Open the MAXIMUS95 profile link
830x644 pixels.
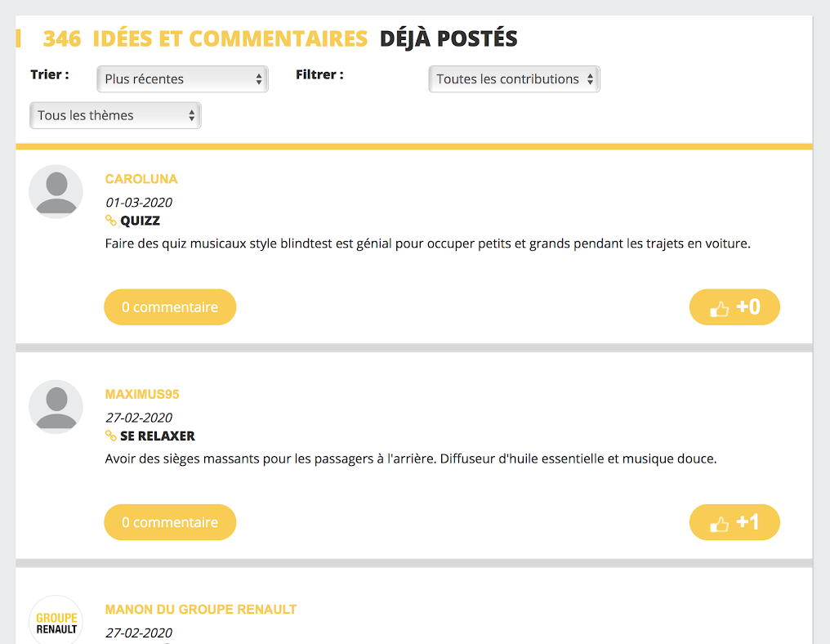(x=142, y=394)
